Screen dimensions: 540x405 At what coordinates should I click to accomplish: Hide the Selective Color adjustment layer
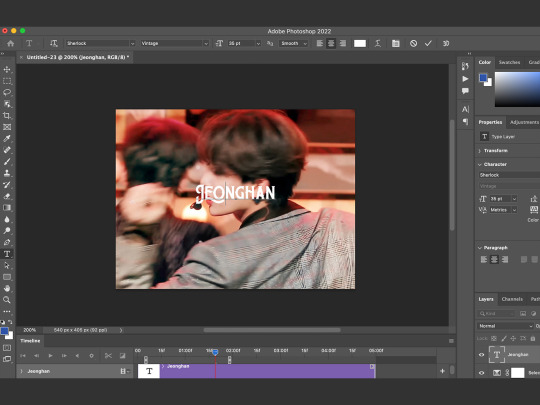[481, 373]
